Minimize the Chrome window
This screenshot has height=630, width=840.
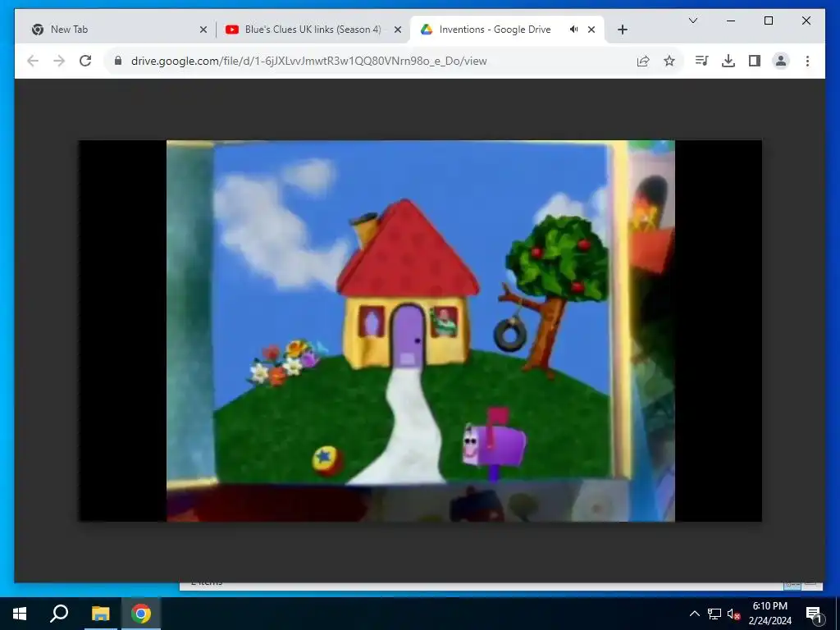(x=731, y=21)
